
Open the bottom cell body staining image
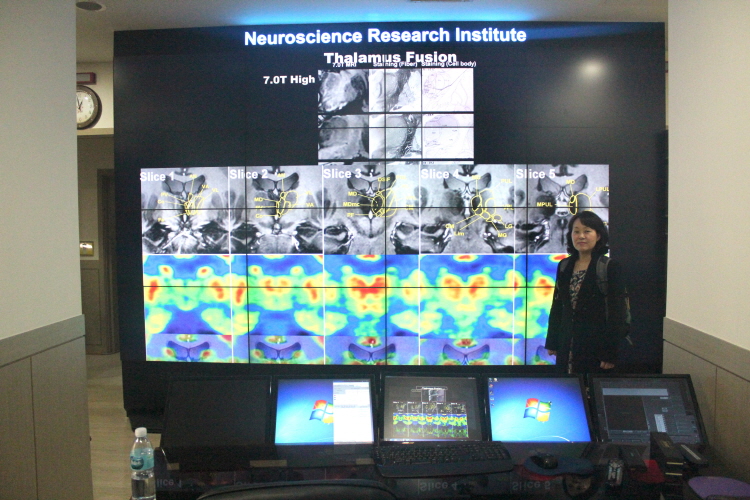click(448, 136)
